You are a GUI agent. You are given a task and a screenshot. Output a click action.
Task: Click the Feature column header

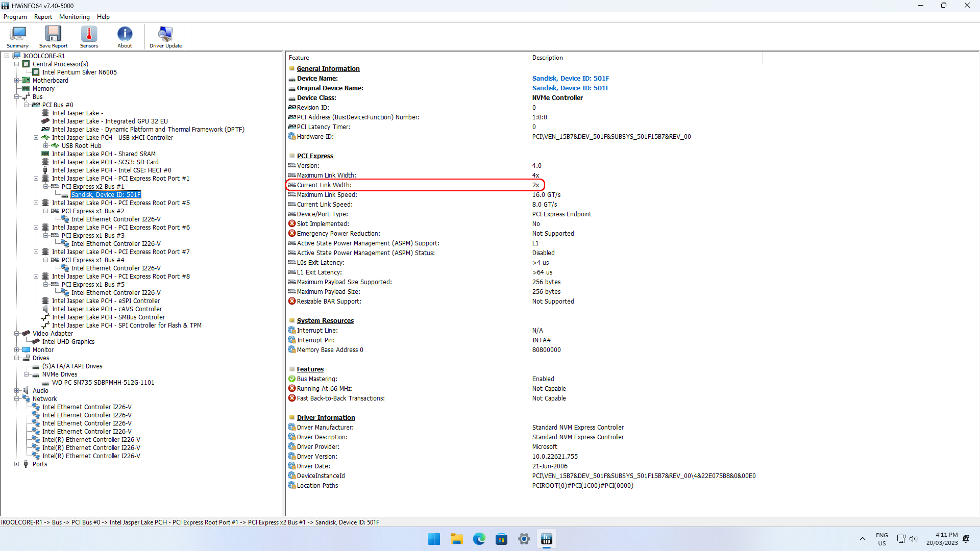point(407,58)
